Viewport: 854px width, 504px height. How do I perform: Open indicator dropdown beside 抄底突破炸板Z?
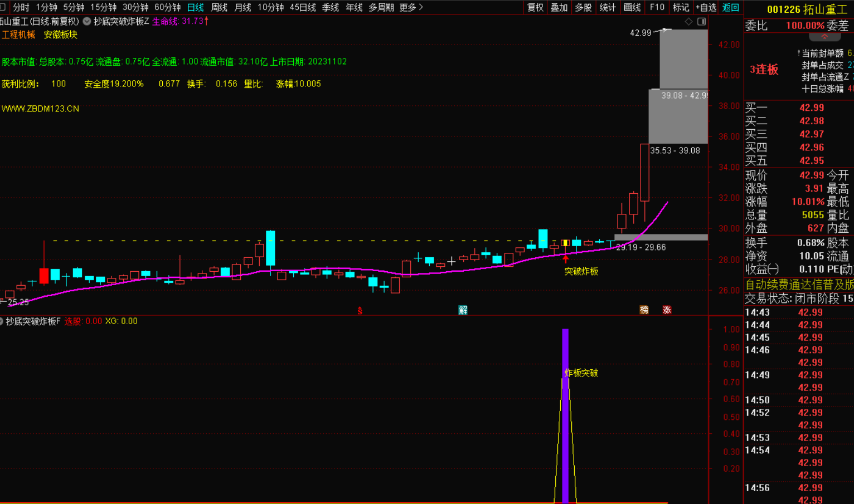[x=87, y=22]
